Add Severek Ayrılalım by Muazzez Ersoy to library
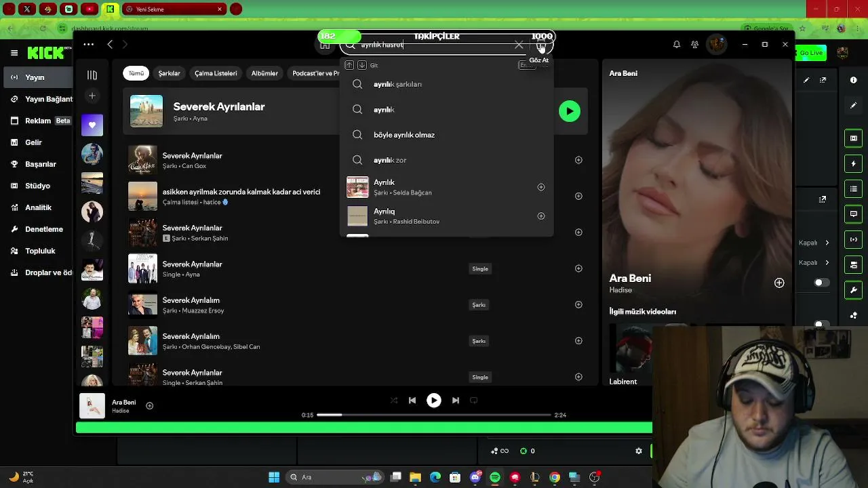 point(578,304)
